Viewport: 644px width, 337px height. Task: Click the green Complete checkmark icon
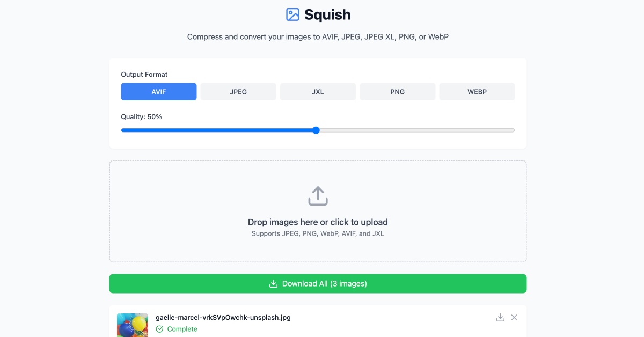[x=159, y=329]
